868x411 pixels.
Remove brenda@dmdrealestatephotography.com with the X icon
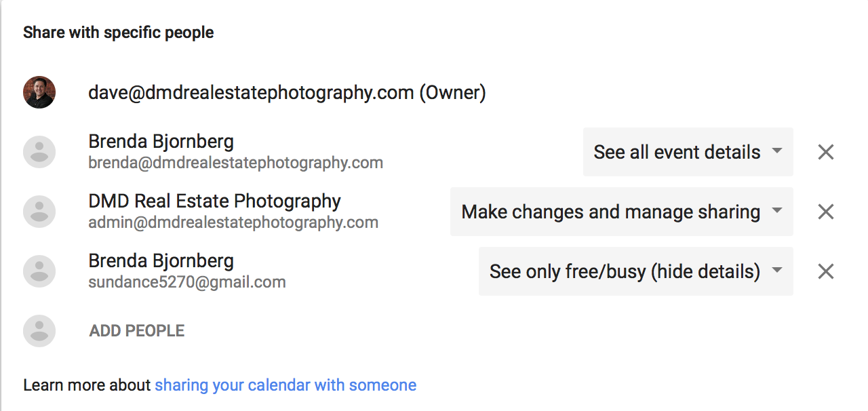(x=825, y=152)
